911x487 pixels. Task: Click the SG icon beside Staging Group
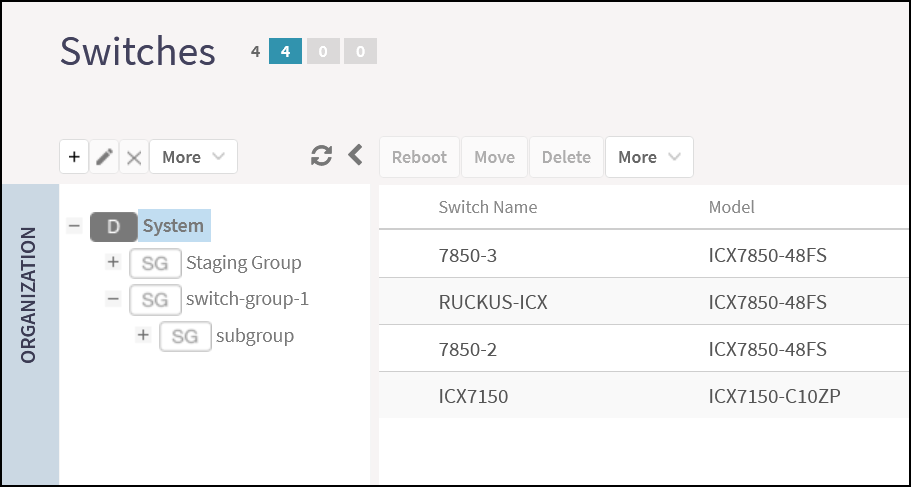[x=155, y=263]
